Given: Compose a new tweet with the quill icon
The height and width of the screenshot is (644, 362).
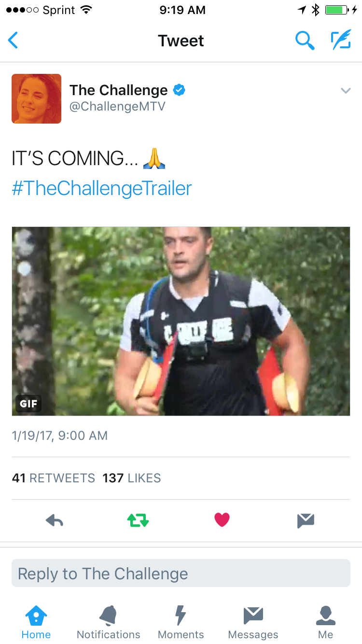Looking at the screenshot, I should [341, 41].
